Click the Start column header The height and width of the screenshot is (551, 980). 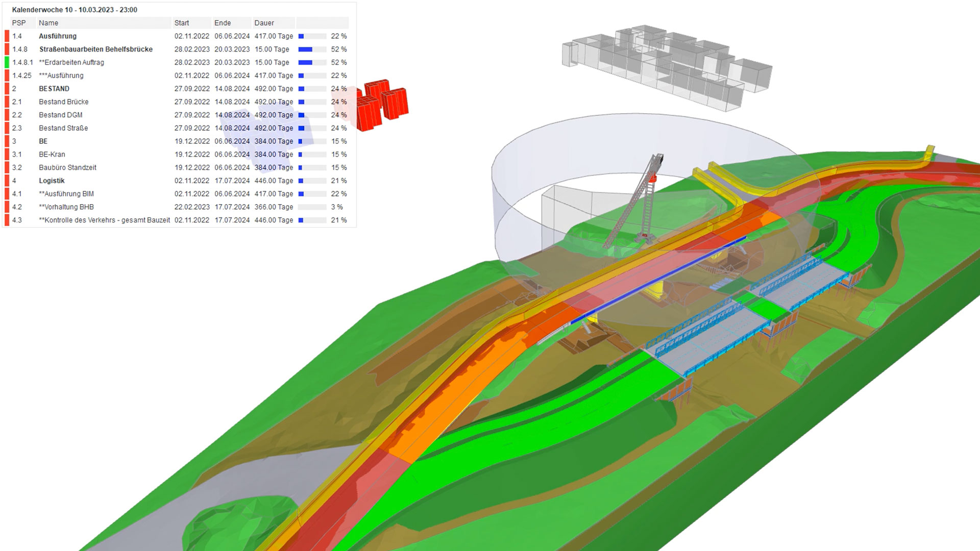point(182,23)
